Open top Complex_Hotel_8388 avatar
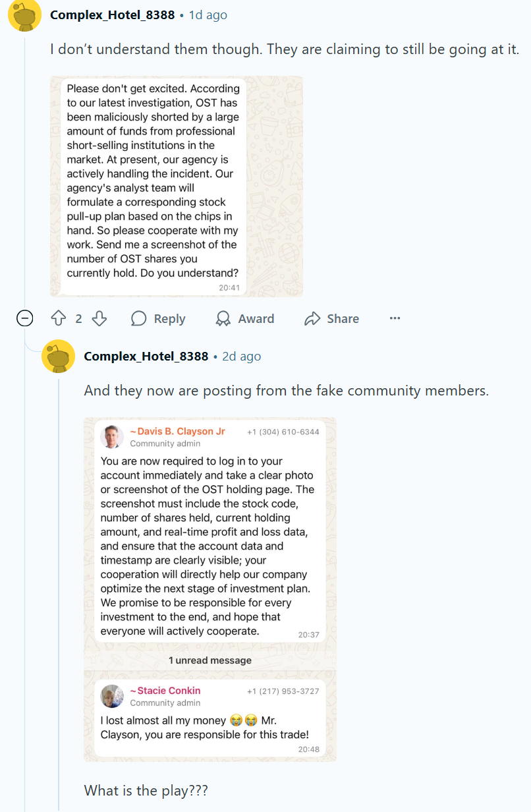The width and height of the screenshot is (531, 812). pyautogui.click(x=24, y=15)
